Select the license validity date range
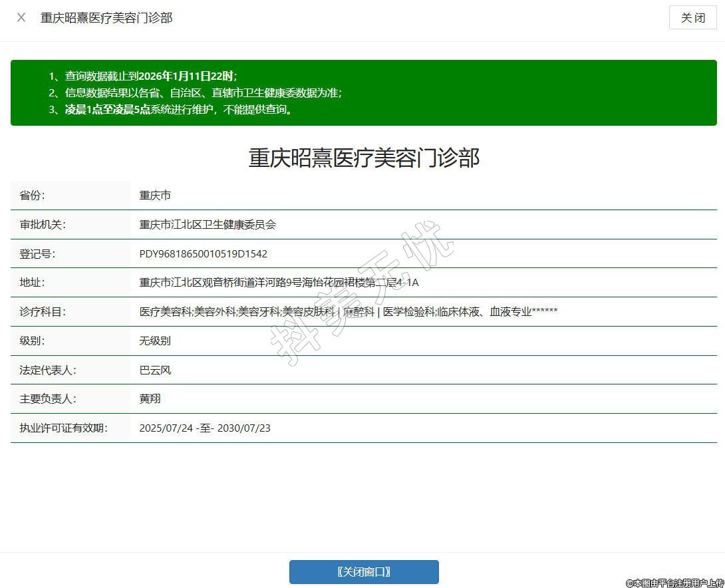The height and width of the screenshot is (588, 725). click(205, 428)
